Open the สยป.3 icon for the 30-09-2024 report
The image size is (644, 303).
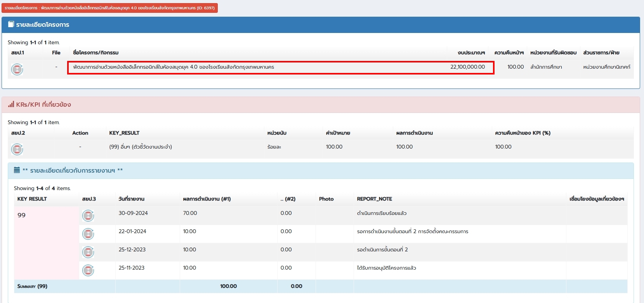(x=88, y=216)
